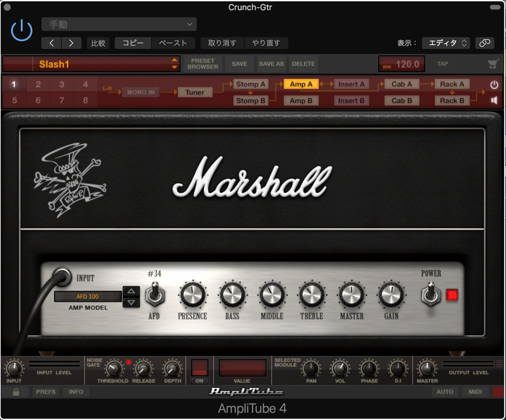This screenshot has height=420, width=506.
Task: Open PREFS settings
Action: point(46,392)
